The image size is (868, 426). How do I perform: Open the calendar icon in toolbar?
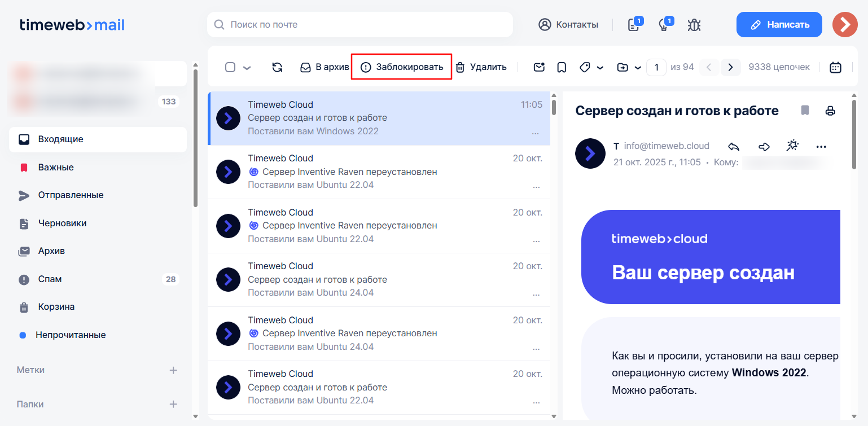click(x=835, y=67)
